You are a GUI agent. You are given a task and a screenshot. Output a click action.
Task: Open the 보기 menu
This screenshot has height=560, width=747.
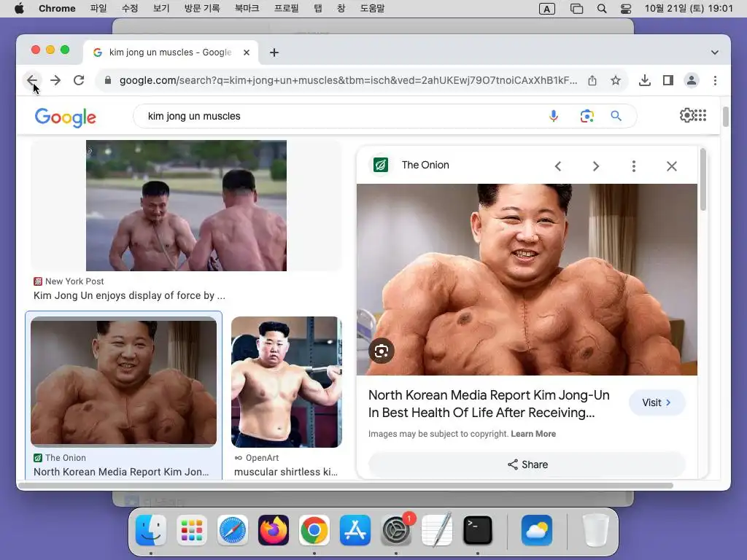click(x=161, y=8)
